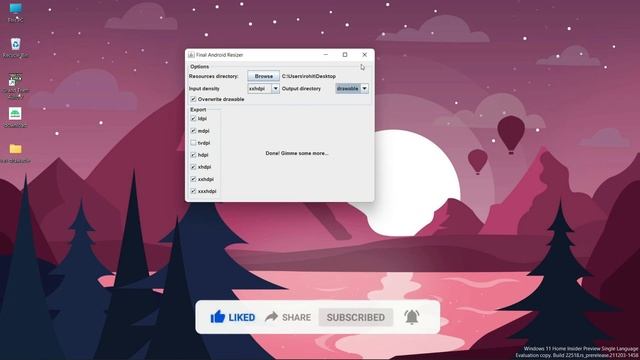Click the 'Resources directory:' label
640x360 pixels.
coord(213,76)
